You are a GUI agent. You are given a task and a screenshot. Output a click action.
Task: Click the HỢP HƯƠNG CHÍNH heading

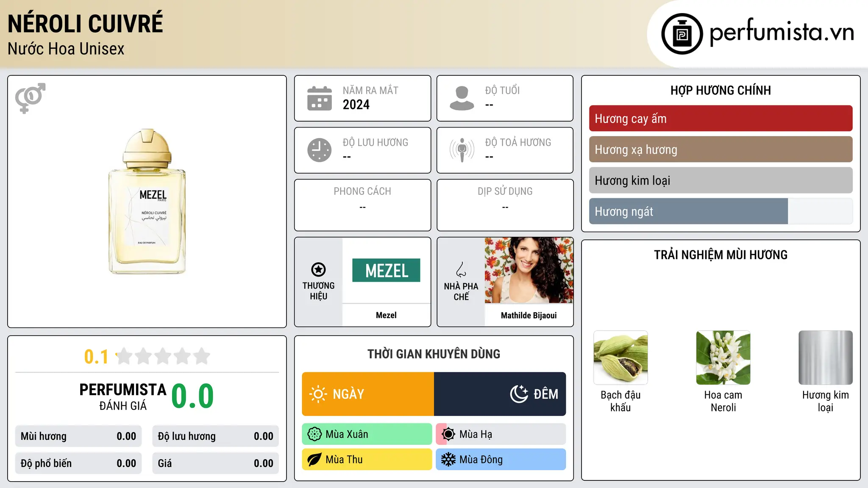[721, 90]
